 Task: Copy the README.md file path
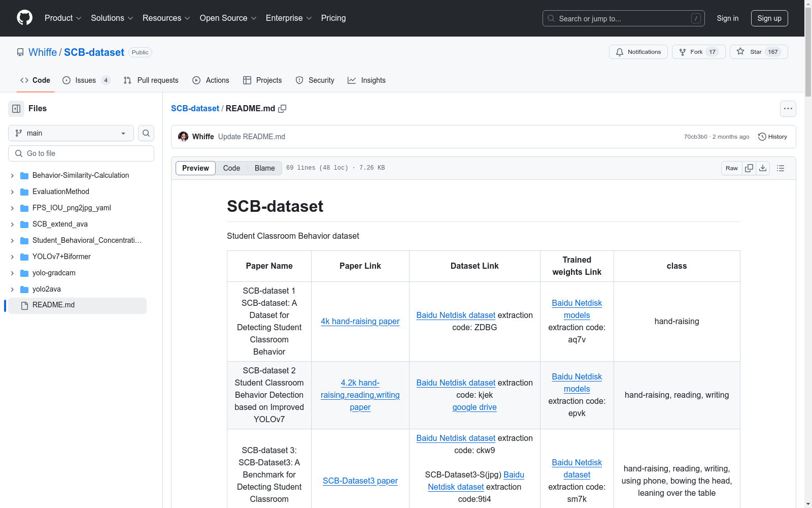(283, 109)
